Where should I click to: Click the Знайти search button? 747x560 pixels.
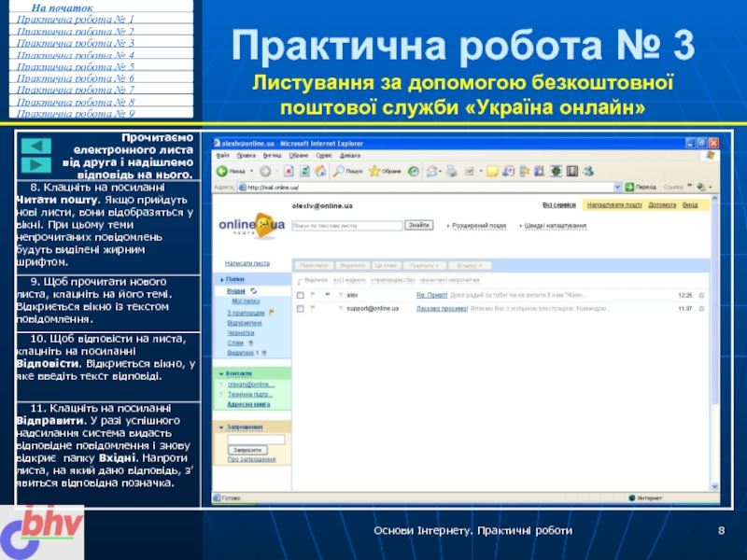click(419, 225)
